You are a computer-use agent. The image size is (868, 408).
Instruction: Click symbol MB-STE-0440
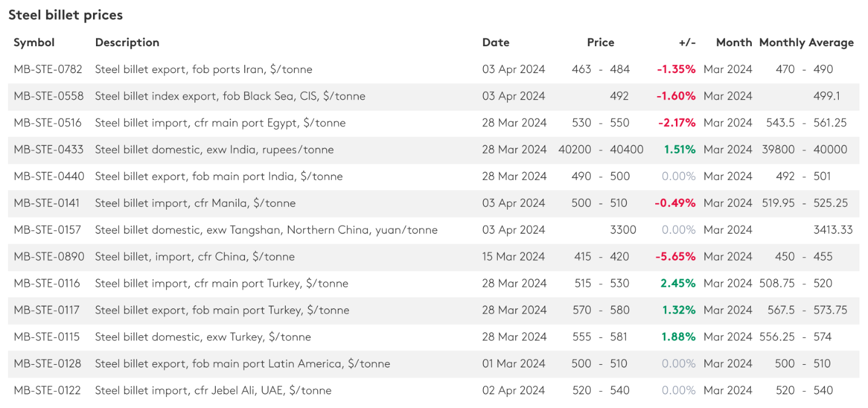[49, 176]
